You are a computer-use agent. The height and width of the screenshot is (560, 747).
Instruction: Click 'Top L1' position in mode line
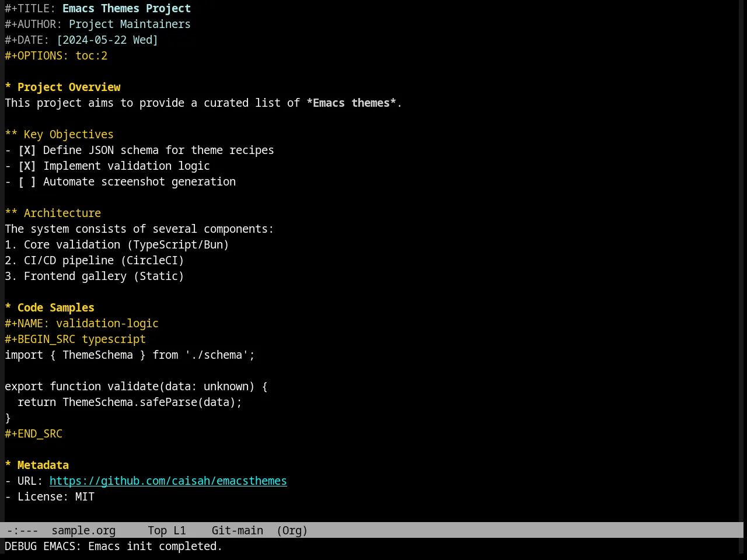click(x=167, y=531)
